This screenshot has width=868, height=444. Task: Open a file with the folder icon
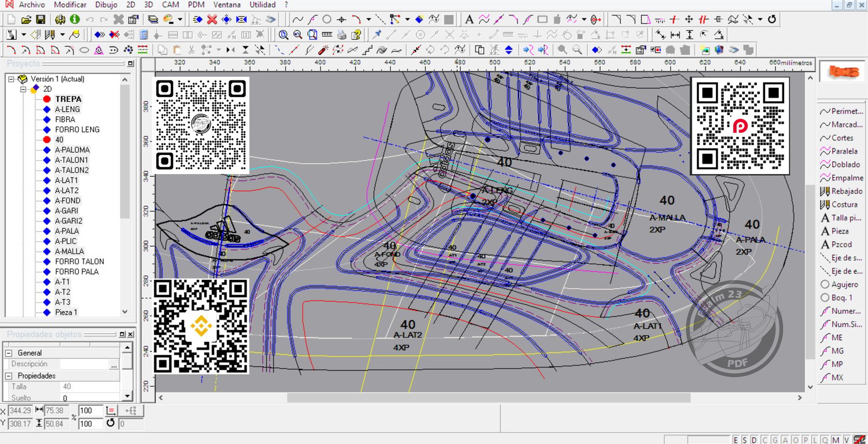(26, 20)
